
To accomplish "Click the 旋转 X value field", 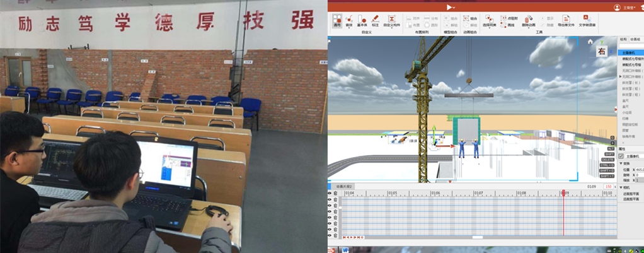I will pos(640,175).
